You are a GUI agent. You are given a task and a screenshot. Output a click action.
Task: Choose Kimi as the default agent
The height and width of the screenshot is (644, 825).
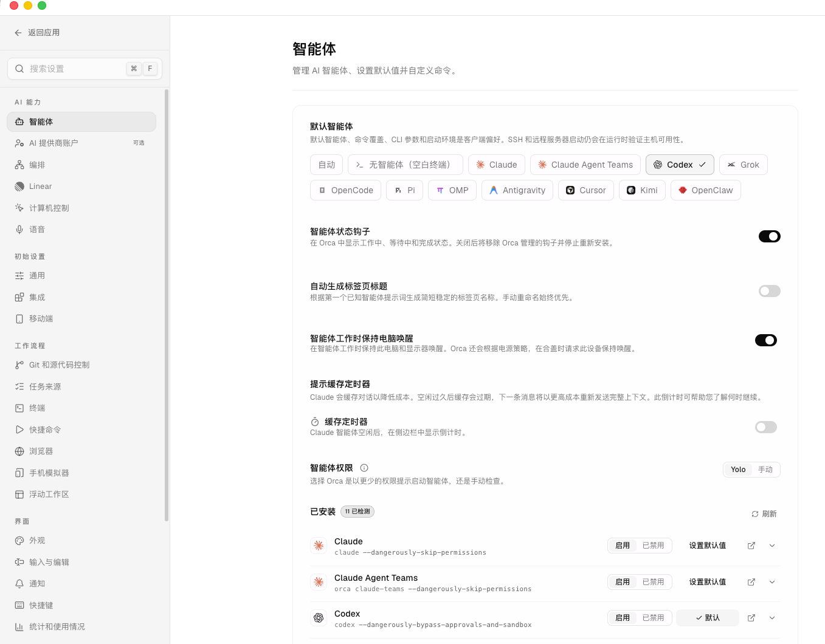tap(642, 190)
